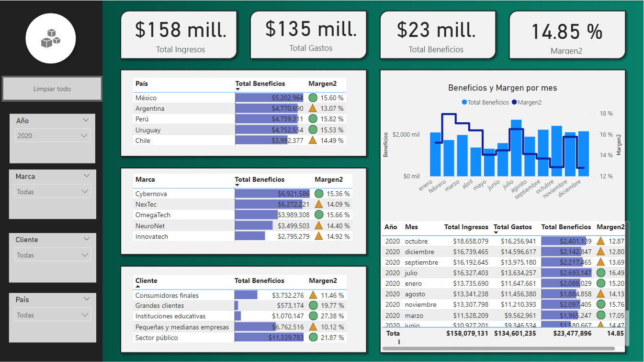This screenshot has width=644, height=362.
Task: Click the green circle in the noviembre table row
Action: [601, 304]
